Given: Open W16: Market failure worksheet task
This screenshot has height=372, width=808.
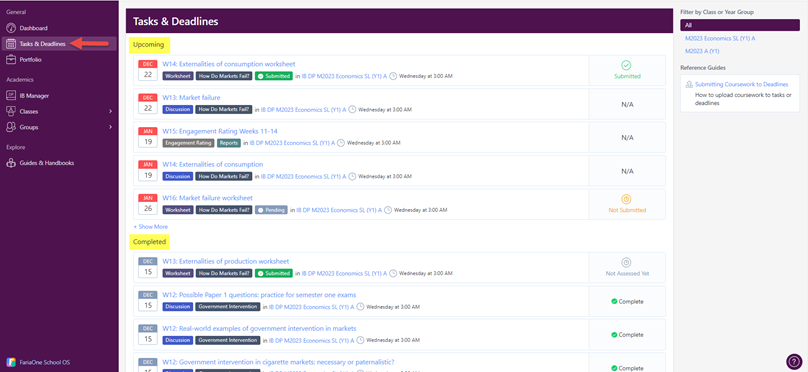Looking at the screenshot, I should pos(207,198).
